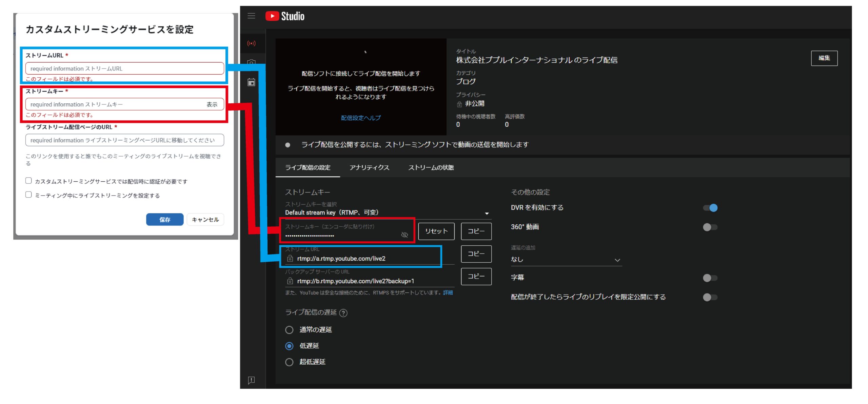The image size is (868, 404).
Task: Switch to the アナリティクス tab
Action: [369, 167]
